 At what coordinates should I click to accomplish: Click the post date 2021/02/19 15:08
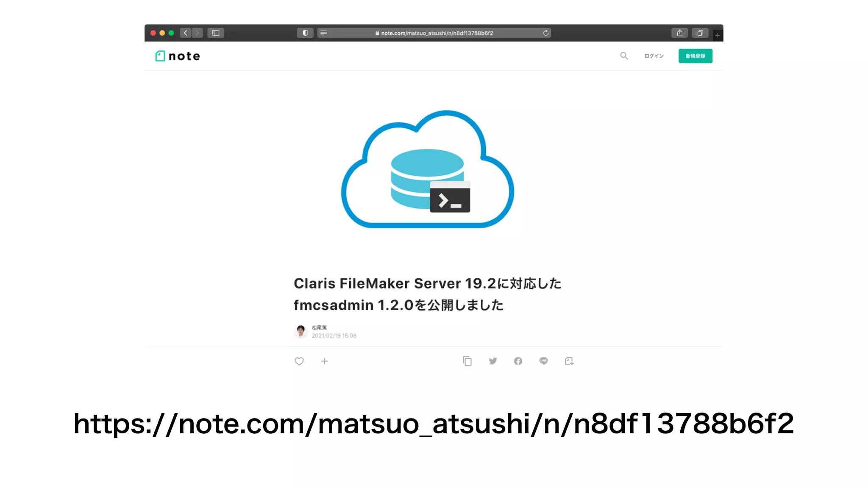pyautogui.click(x=334, y=335)
